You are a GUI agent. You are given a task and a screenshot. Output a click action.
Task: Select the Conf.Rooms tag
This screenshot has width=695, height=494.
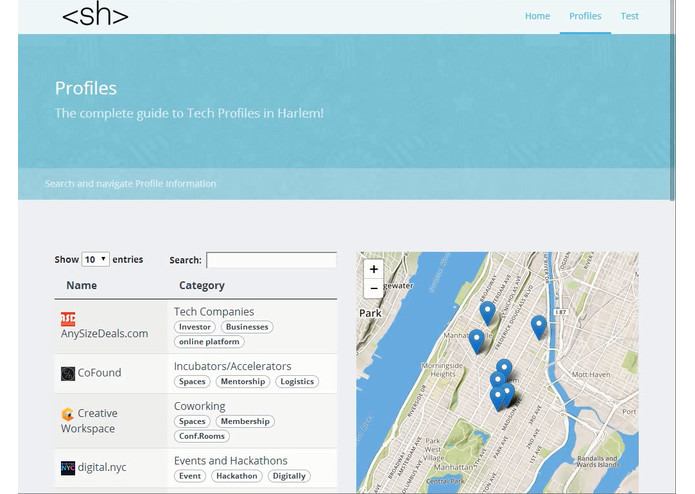(x=202, y=436)
